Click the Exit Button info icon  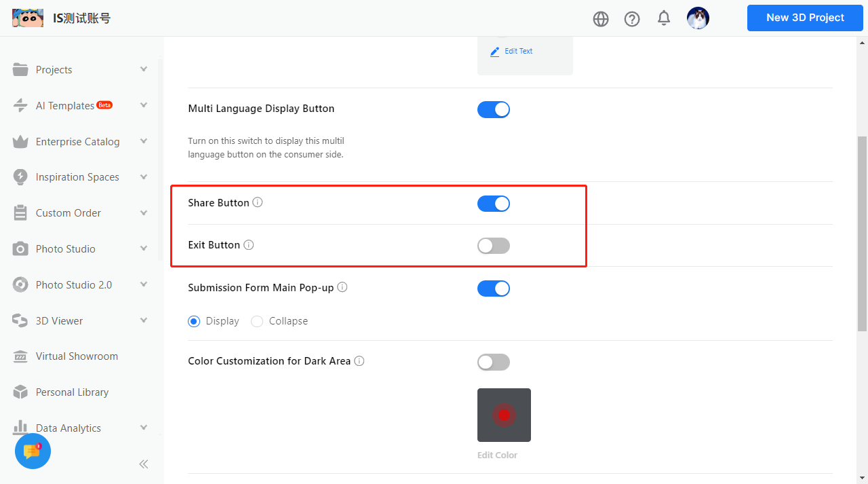[249, 245]
